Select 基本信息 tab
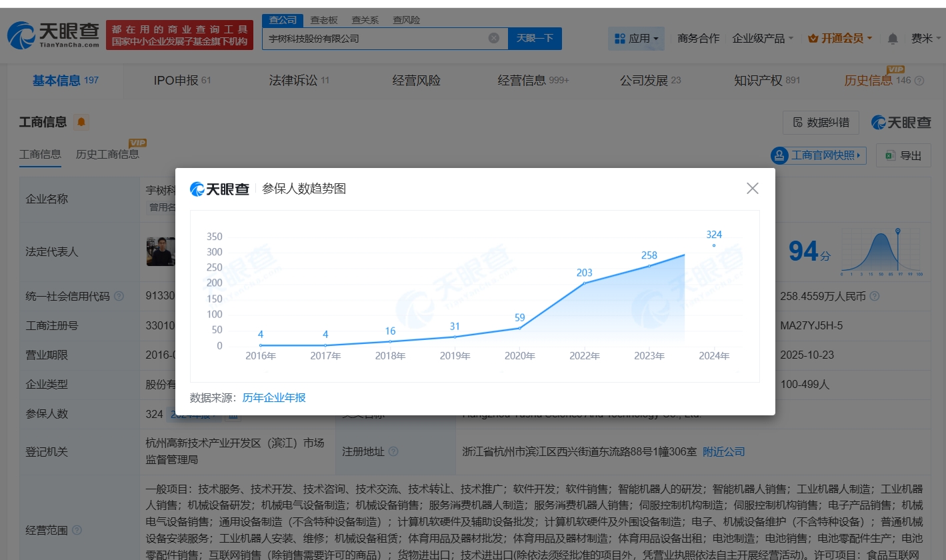The height and width of the screenshot is (560, 946). 65,81
